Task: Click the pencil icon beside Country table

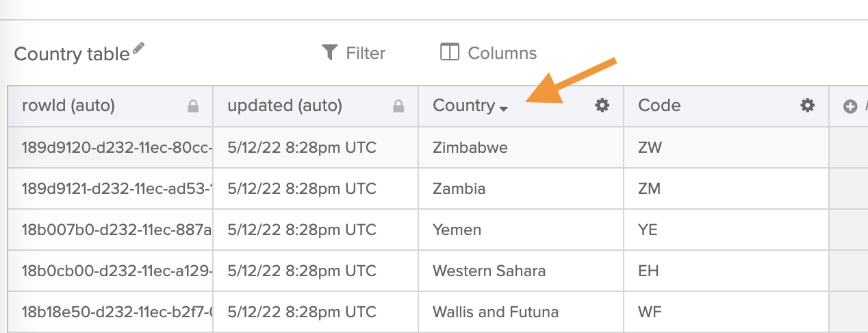Action: pyautogui.click(x=139, y=48)
